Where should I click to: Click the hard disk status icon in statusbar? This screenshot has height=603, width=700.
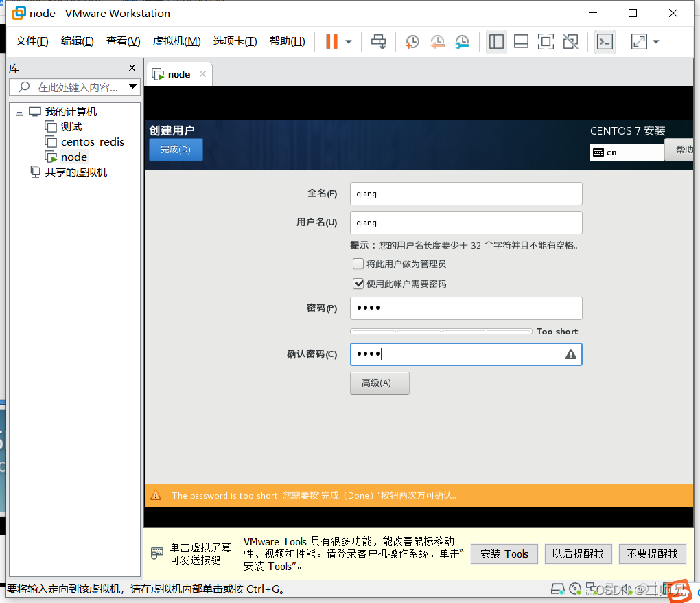click(x=557, y=589)
